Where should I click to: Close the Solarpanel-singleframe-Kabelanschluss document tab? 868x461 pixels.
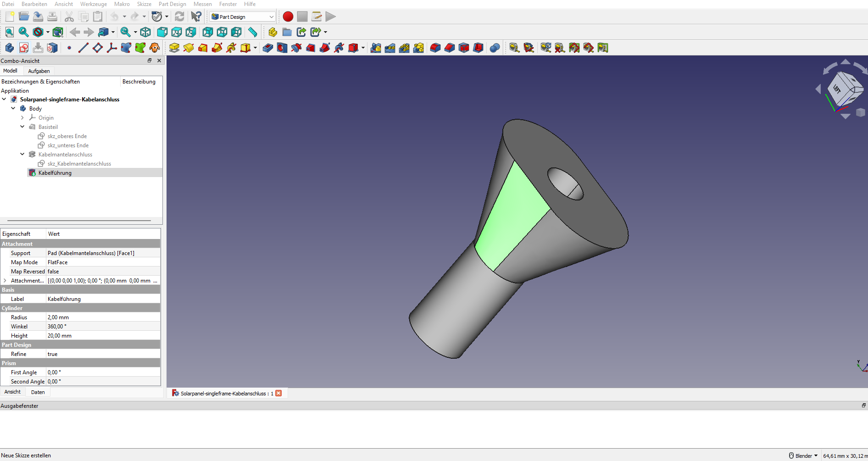278,393
